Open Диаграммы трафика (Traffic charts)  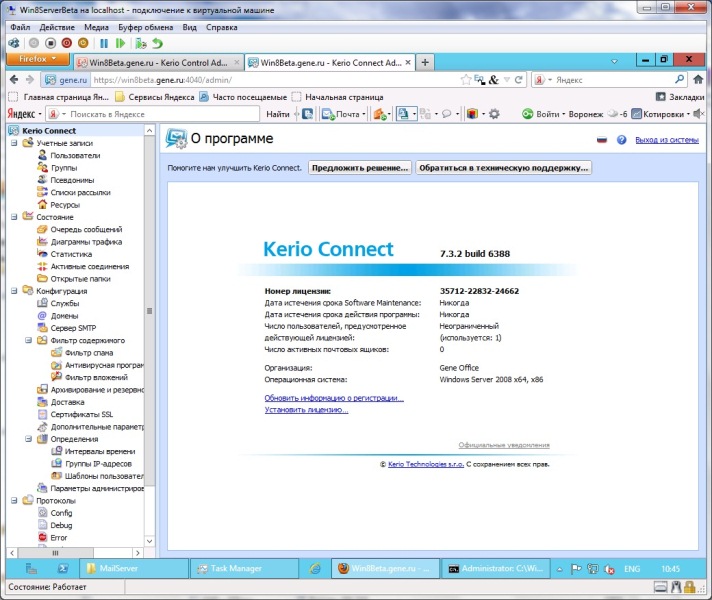point(86,242)
